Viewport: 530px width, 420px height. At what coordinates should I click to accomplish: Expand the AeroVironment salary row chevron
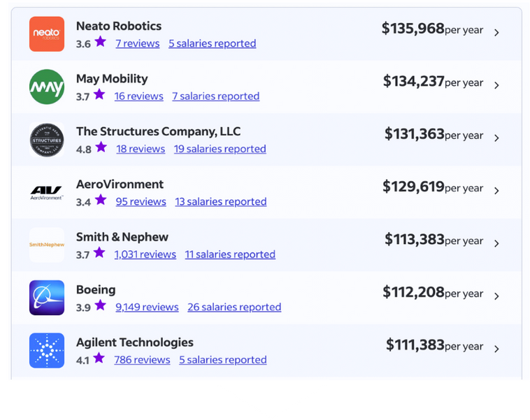point(496,191)
